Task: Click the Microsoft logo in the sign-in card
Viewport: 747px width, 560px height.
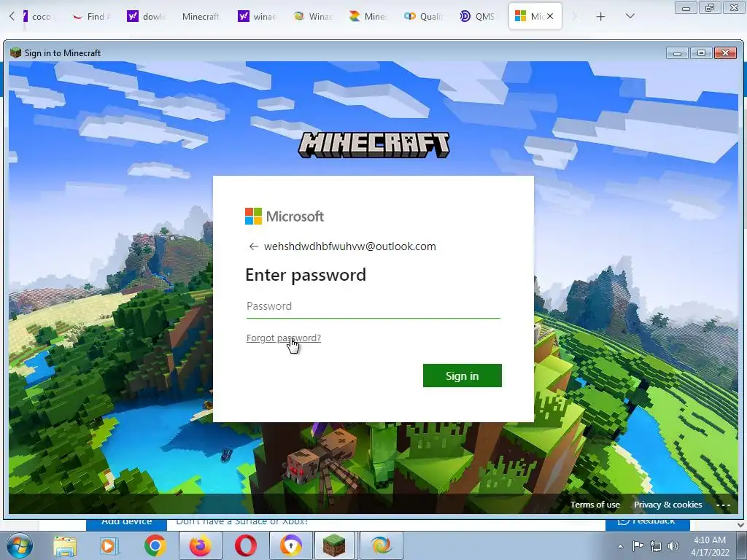Action: pos(285,216)
